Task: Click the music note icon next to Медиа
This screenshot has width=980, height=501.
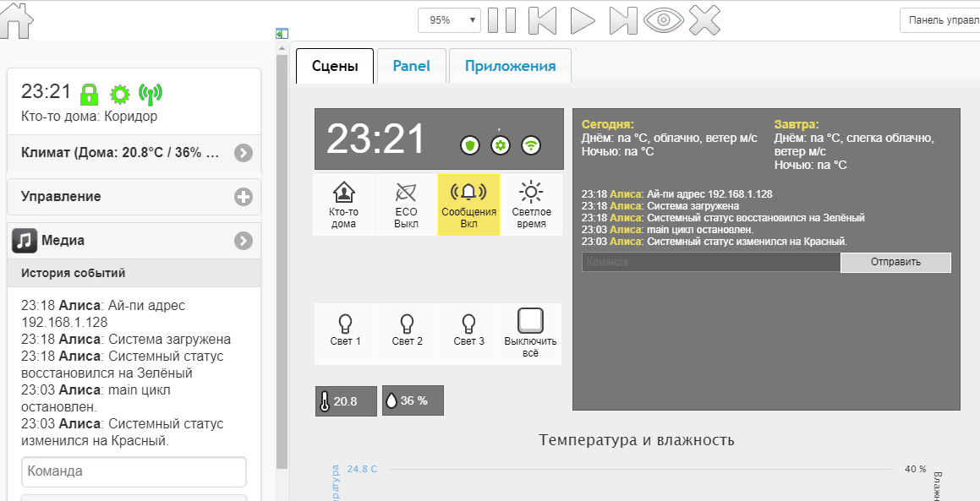Action: pyautogui.click(x=23, y=240)
